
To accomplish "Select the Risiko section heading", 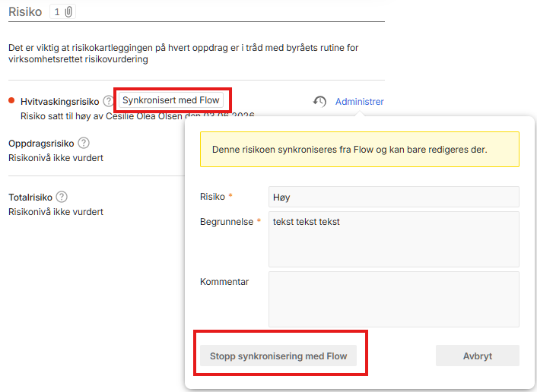I will coord(25,12).
